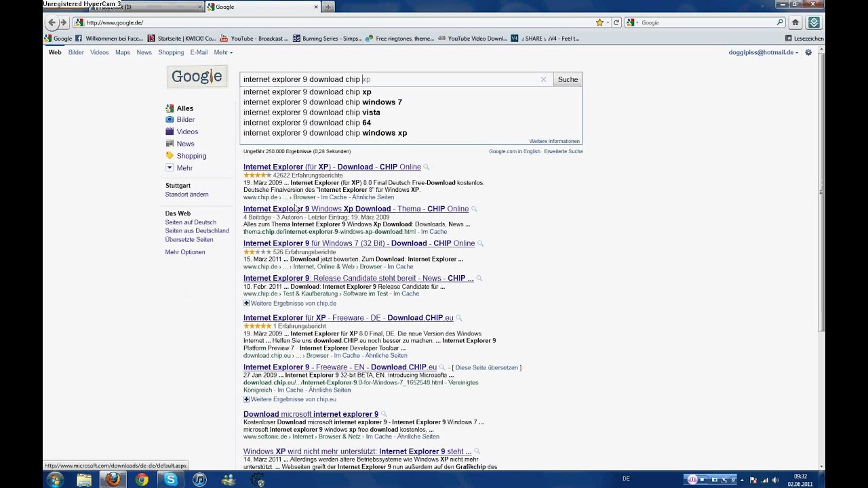
Task: Select Videos in top navigation
Action: point(100,52)
